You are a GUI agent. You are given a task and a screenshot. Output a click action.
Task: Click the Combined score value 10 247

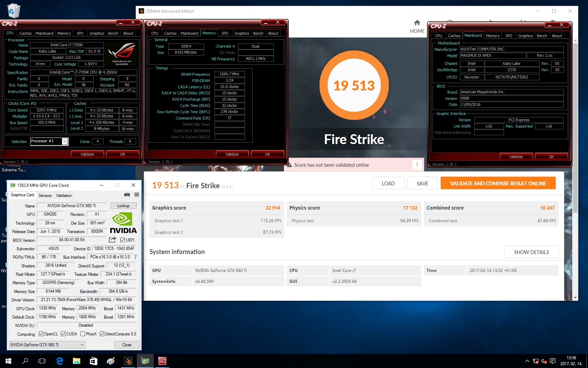click(547, 208)
